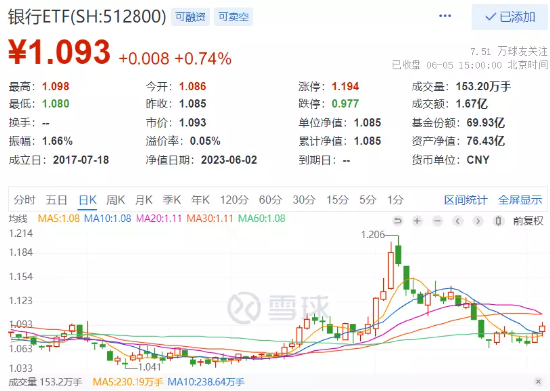Click the 可卖空 tag
The image size is (550, 391).
click(x=233, y=17)
